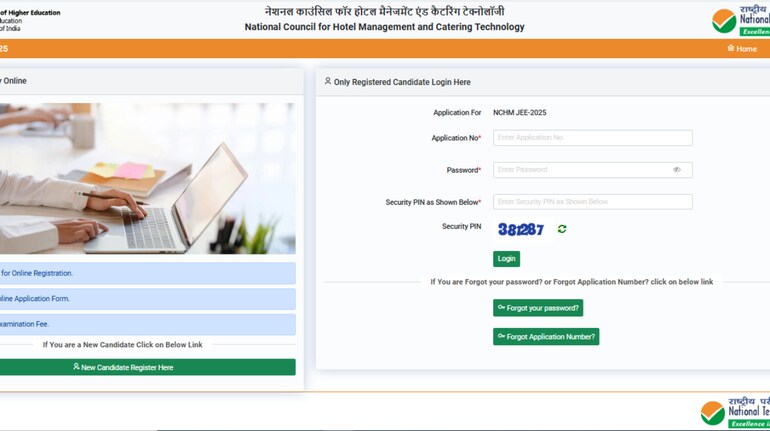
Task: Click the key icon on Forgot your password
Action: pyautogui.click(x=501, y=307)
